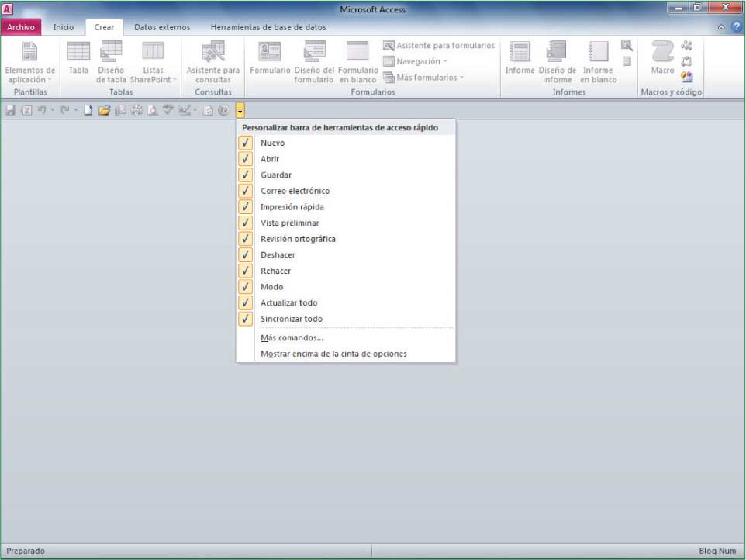Open Herramientas de base de datos tab
The height and width of the screenshot is (560, 746).
[268, 27]
